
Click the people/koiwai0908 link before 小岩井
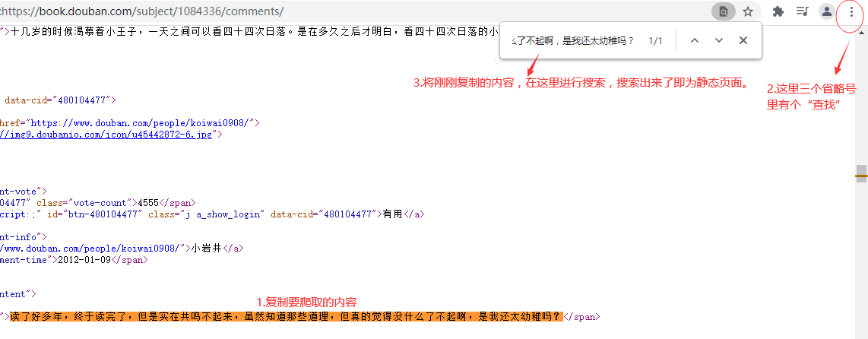pyautogui.click(x=90, y=249)
